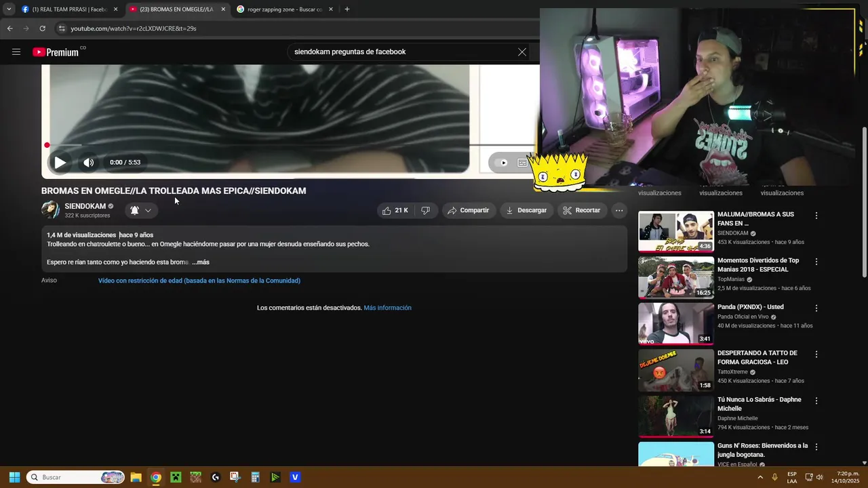
Task: Mute the video volume speaker icon
Action: point(88,163)
